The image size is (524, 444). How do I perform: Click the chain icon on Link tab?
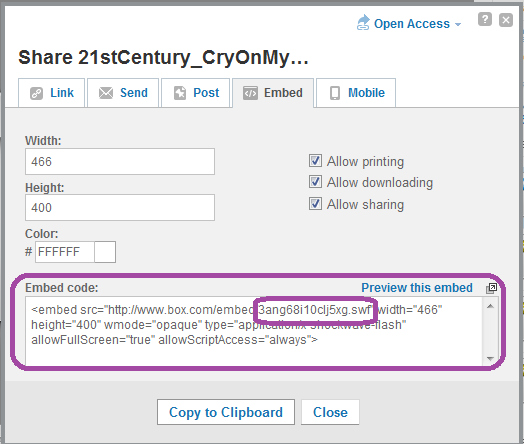pyautogui.click(x=36, y=93)
